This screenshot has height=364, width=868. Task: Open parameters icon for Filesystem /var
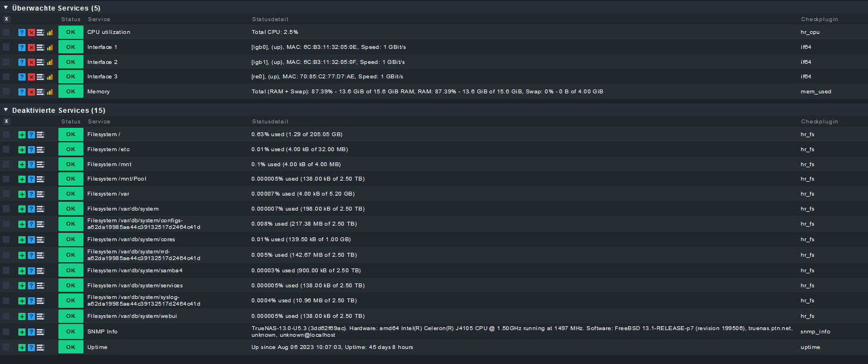(x=41, y=194)
